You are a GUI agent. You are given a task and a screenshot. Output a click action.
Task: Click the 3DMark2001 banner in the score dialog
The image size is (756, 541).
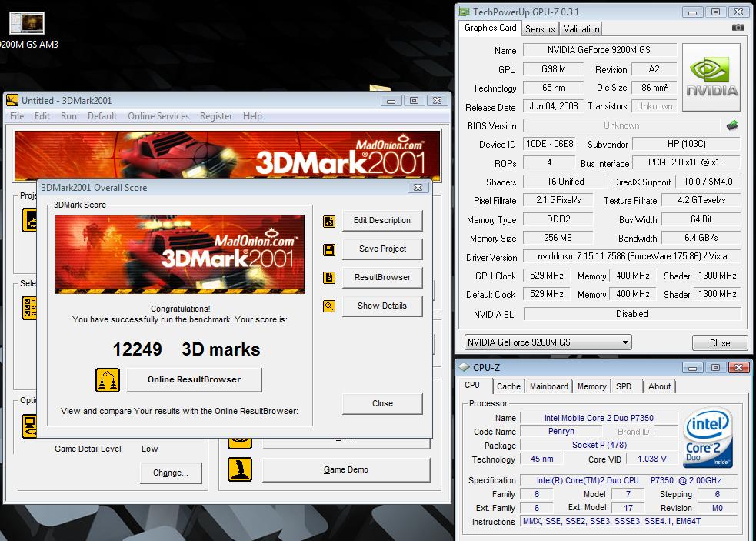[x=179, y=254]
